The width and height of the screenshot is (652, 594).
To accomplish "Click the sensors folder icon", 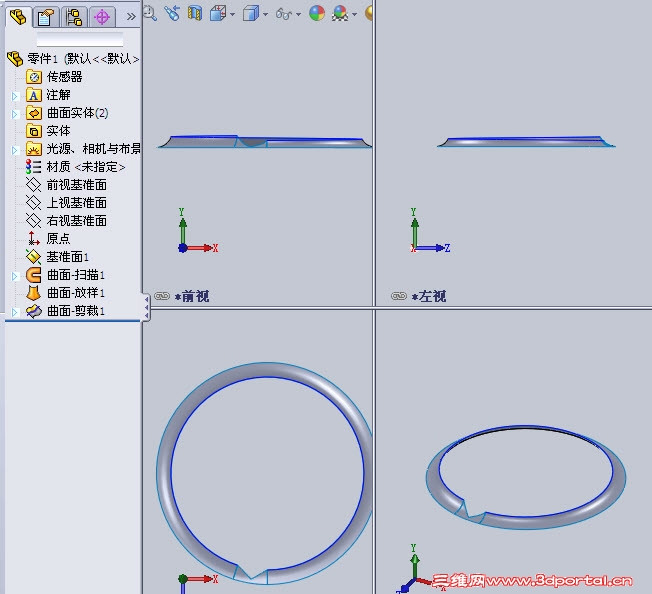I will click(34, 77).
